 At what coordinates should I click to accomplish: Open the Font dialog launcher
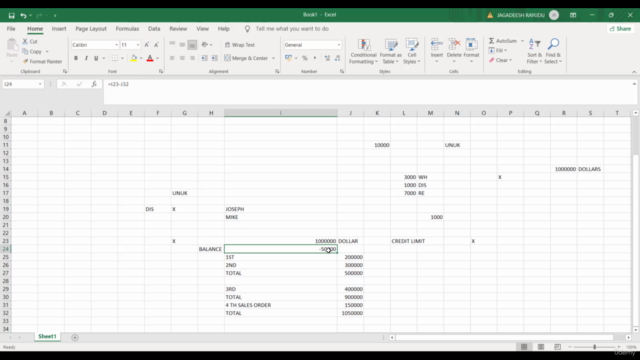point(161,71)
